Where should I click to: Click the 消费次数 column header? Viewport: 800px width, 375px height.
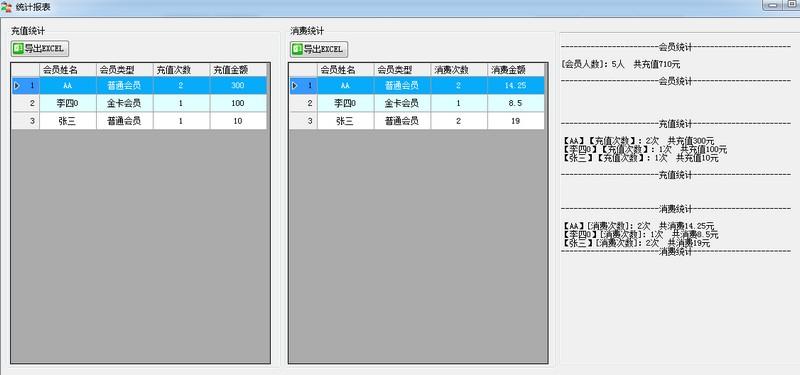tap(459, 70)
